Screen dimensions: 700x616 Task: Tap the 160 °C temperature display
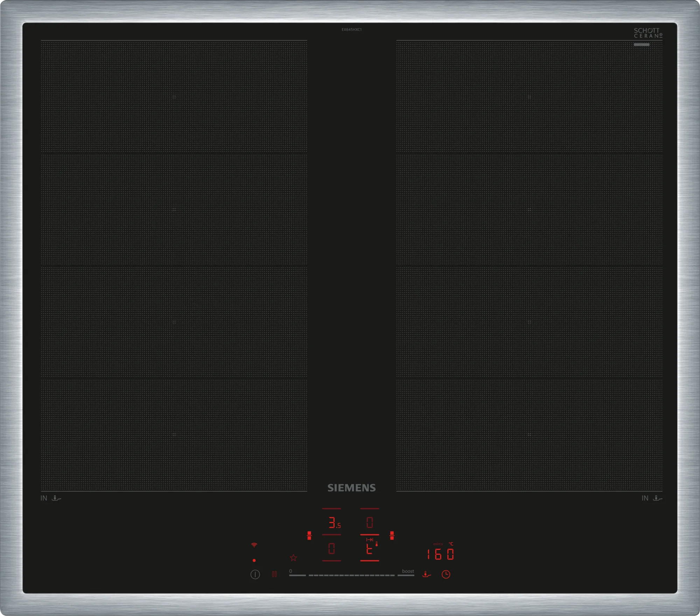[440, 554]
